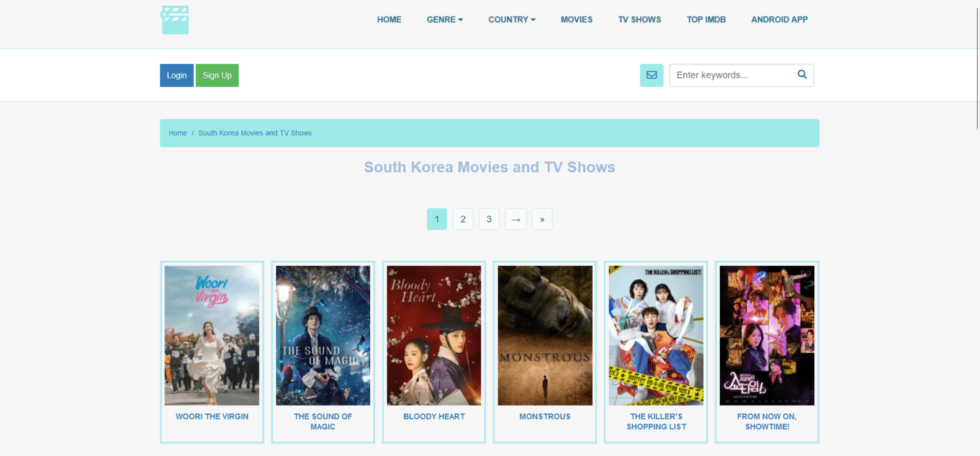Viewport: 980px width, 456px height.
Task: Click the Sign Up button
Action: coord(217,75)
